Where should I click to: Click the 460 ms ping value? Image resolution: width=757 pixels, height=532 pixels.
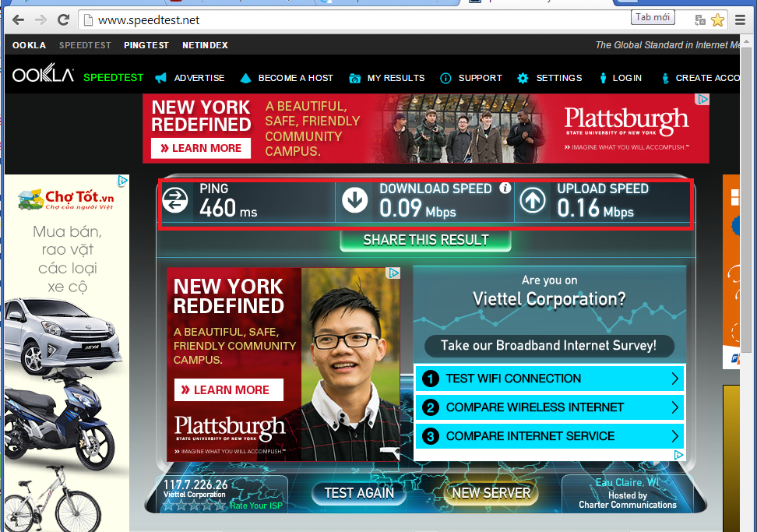coord(228,208)
